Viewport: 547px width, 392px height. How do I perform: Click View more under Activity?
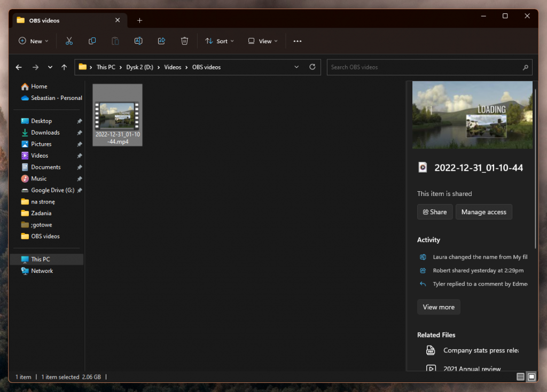[x=438, y=307]
